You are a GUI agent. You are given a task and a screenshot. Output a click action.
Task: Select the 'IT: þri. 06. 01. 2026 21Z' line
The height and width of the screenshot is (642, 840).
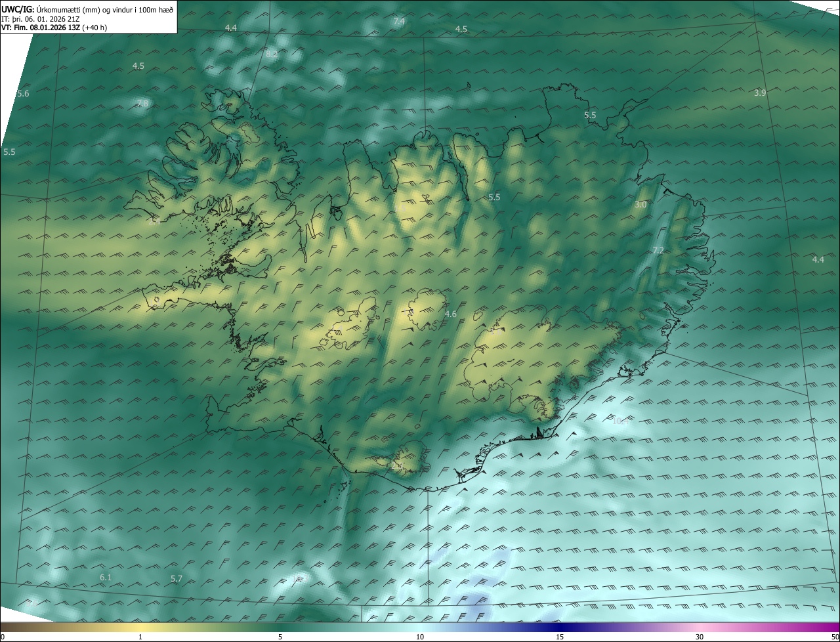coord(41,19)
